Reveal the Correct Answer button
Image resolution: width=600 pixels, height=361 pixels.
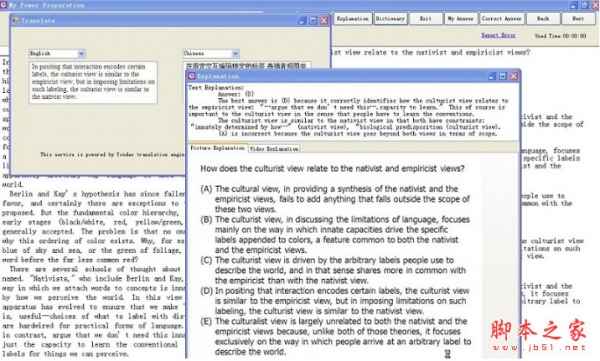tap(501, 18)
